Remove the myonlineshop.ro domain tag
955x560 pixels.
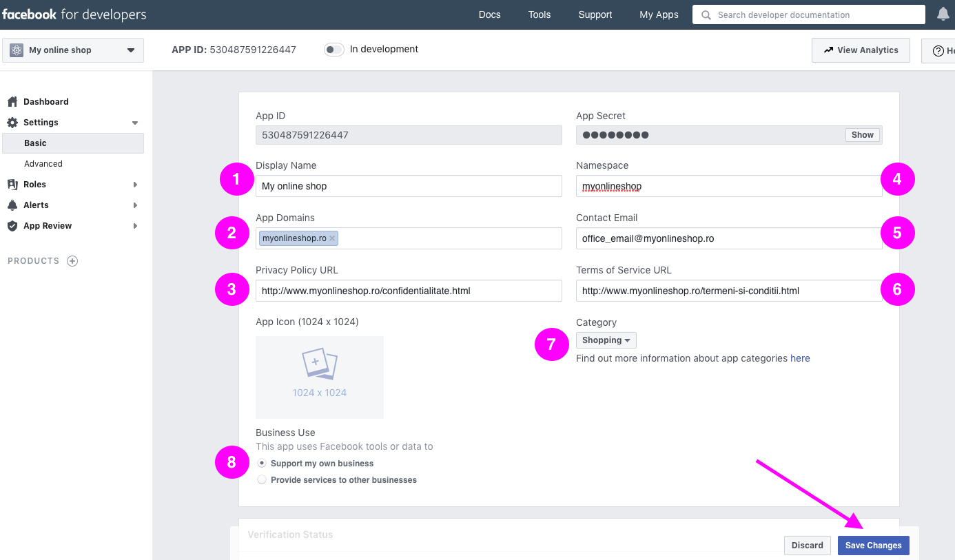click(332, 238)
